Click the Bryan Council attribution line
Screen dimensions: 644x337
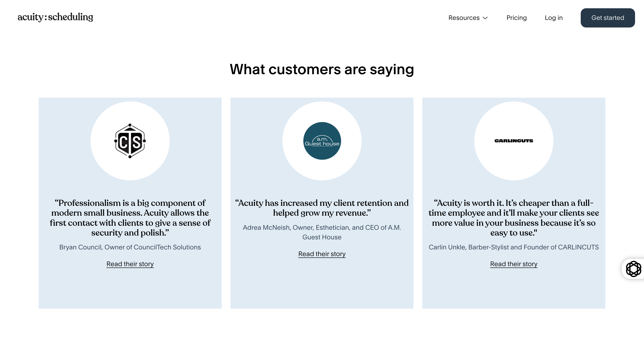coord(130,247)
